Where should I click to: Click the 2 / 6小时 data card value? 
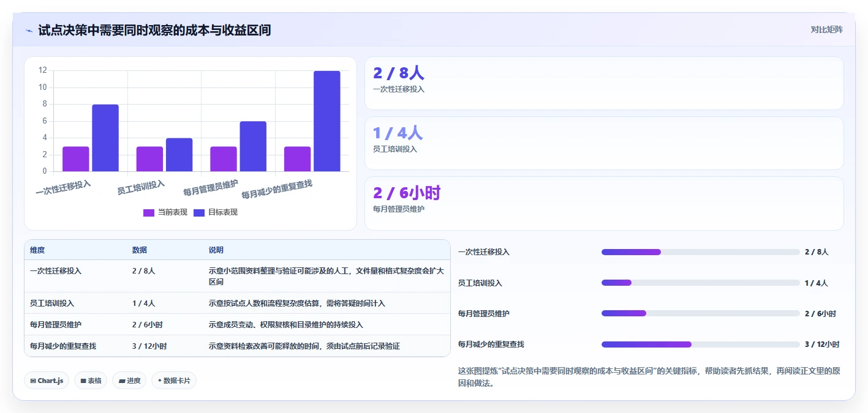(407, 193)
